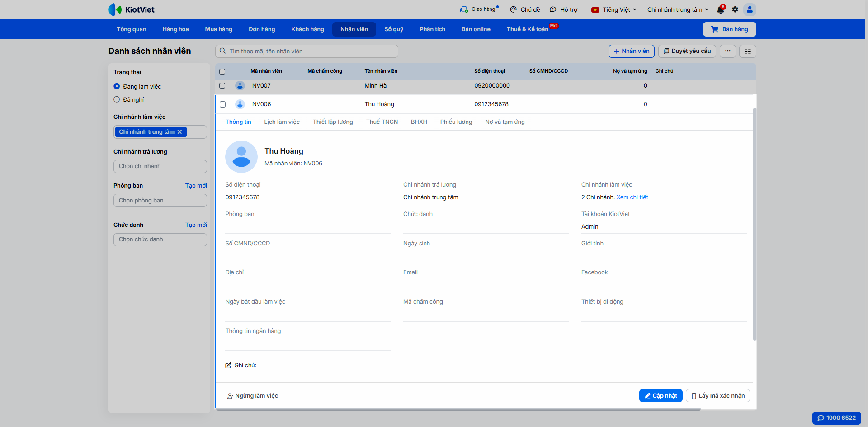868x427 pixels.
Task: Click the KiotViet logo
Action: click(132, 9)
